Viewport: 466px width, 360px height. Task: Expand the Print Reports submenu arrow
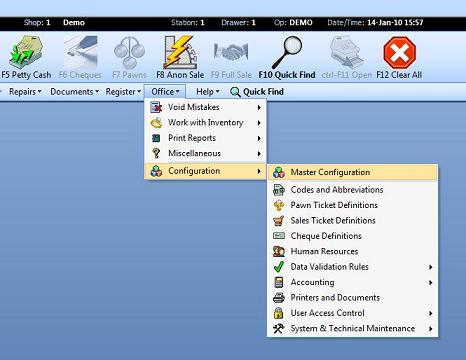[259, 138]
